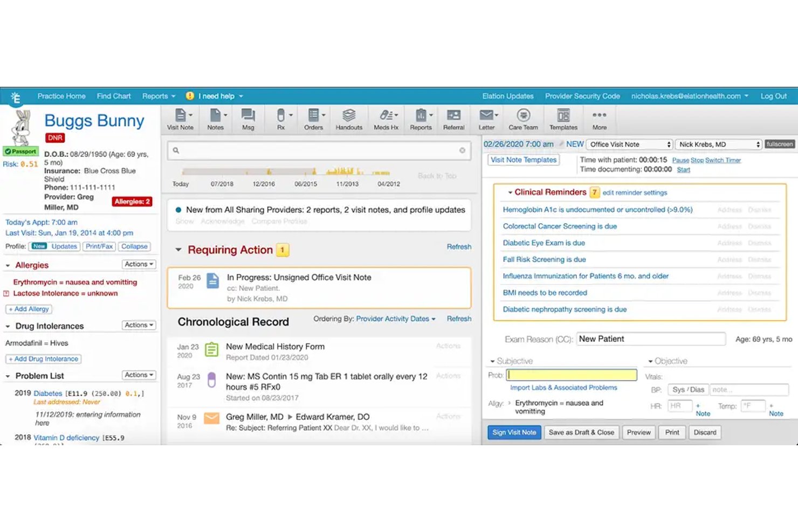Collapse the Objective section
Viewport: 798px width, 532px height.
pyautogui.click(x=650, y=361)
